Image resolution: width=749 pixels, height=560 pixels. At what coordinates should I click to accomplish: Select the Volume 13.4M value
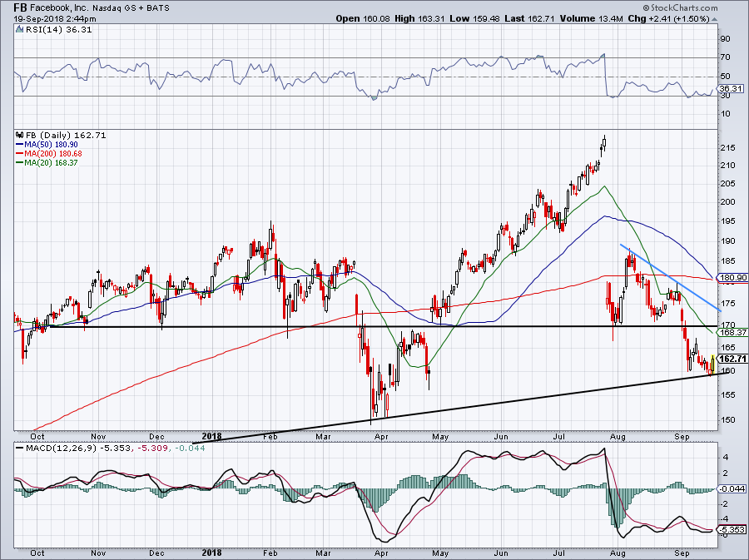click(x=591, y=19)
